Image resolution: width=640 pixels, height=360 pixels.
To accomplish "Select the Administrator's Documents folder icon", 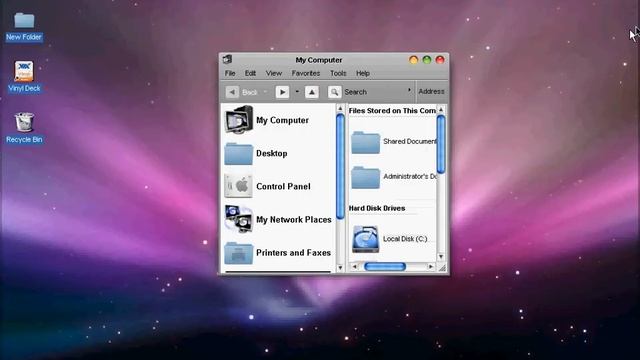I will [x=365, y=177].
